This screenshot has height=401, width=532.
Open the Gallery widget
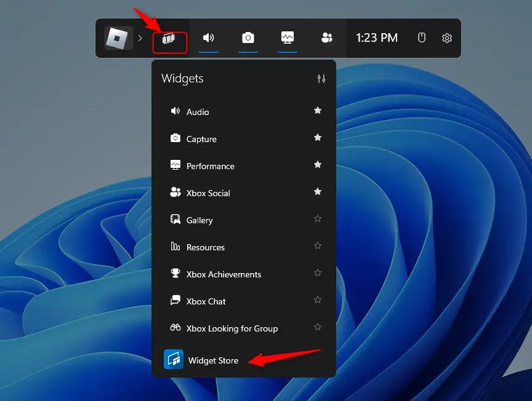(x=244, y=220)
